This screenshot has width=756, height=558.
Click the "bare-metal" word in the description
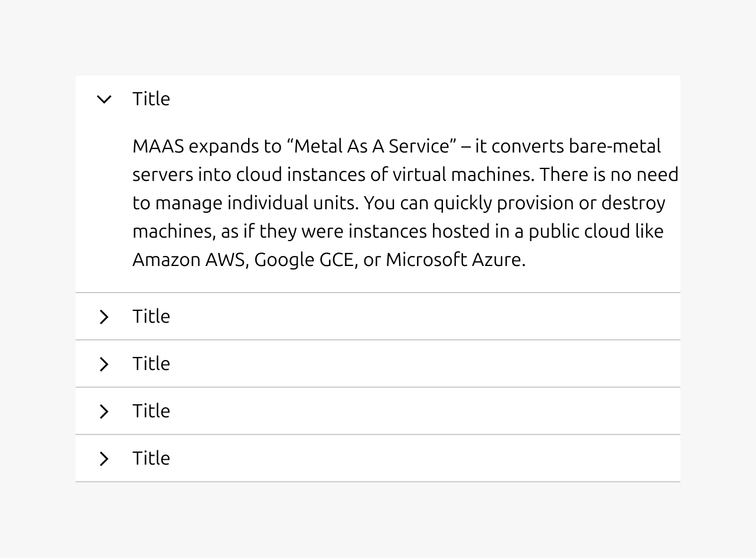(615, 146)
